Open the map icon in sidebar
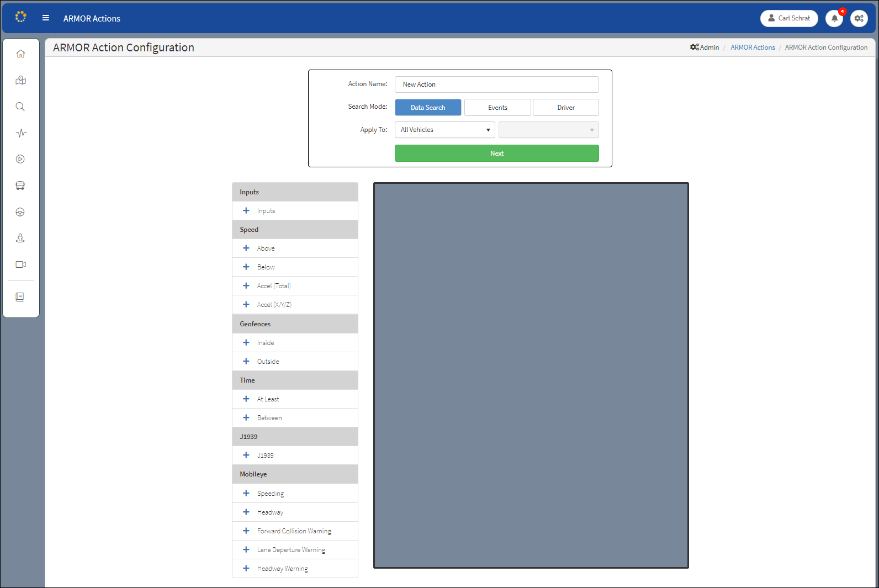 coord(20,80)
